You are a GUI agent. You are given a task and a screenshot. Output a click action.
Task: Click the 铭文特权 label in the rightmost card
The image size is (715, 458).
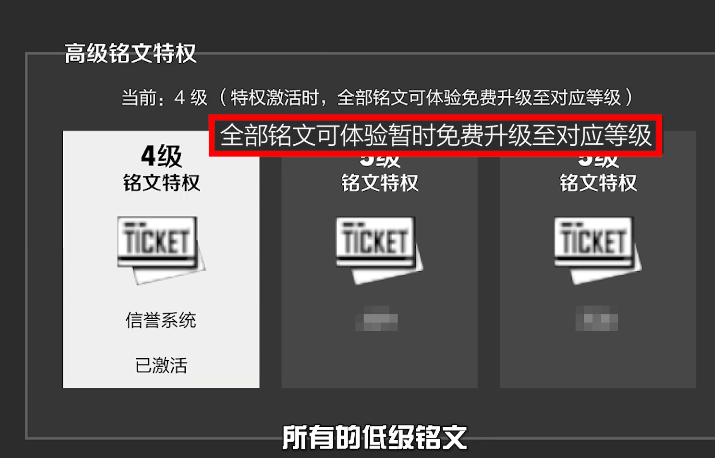point(598,183)
